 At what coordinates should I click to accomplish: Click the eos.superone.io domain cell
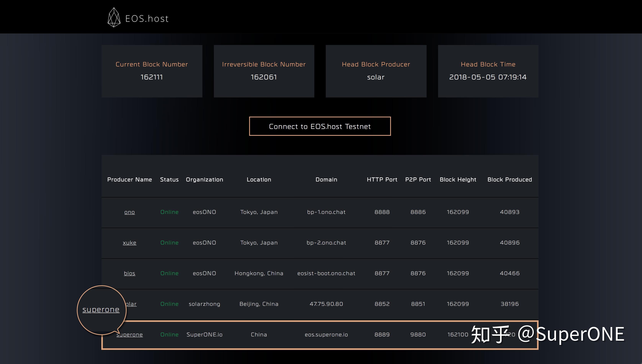tap(326, 335)
